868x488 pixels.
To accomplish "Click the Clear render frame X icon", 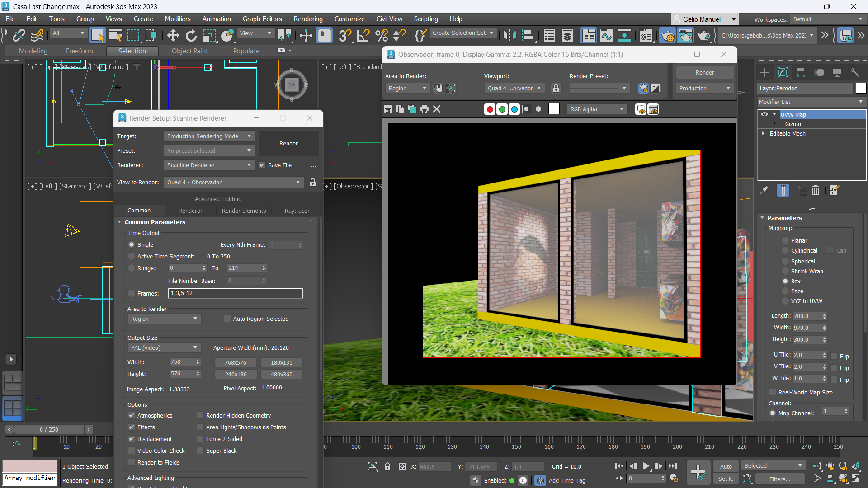I will (437, 109).
